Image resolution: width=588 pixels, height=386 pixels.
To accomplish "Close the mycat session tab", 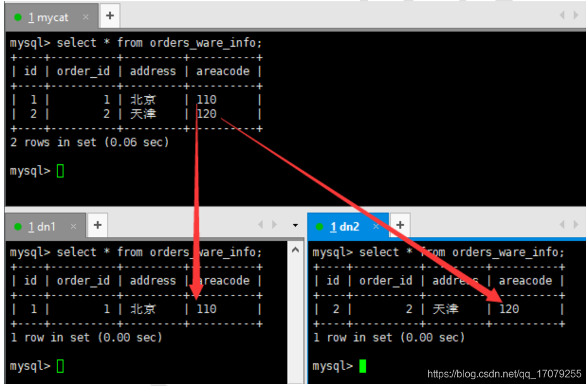I will [x=87, y=17].
